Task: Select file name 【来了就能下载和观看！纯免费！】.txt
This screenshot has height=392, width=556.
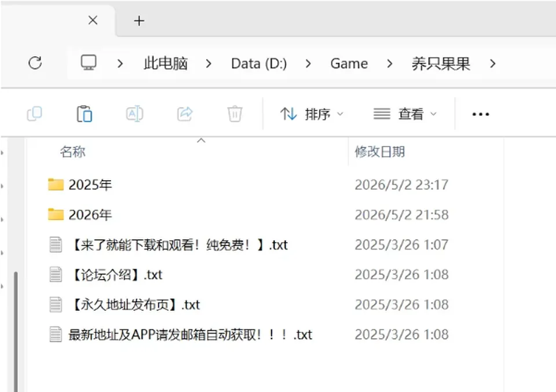Action: pyautogui.click(x=178, y=245)
